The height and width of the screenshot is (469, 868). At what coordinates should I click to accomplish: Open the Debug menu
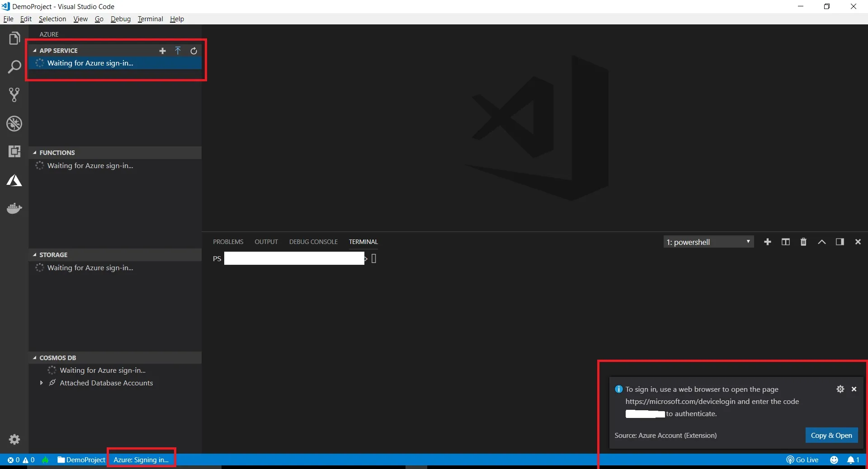pos(121,19)
